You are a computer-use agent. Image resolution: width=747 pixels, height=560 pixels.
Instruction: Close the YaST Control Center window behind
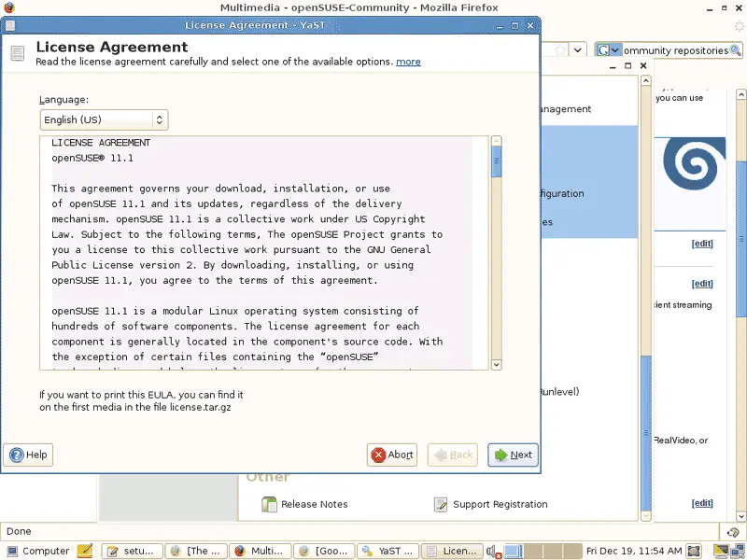click(x=643, y=65)
